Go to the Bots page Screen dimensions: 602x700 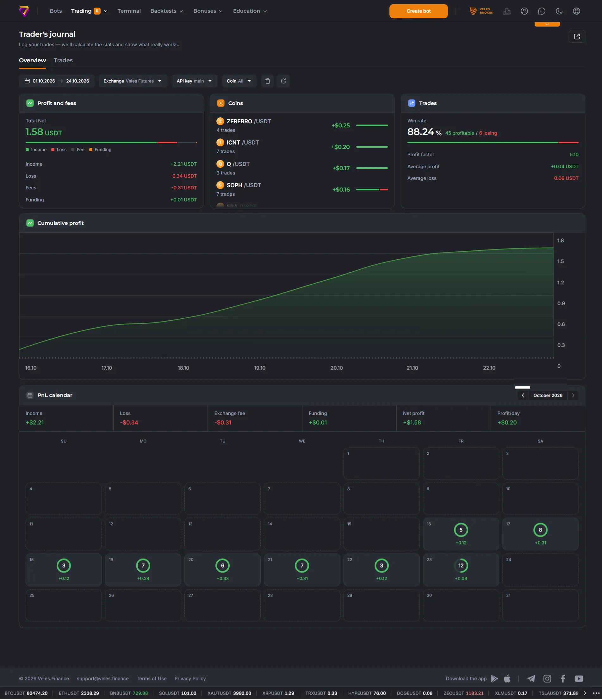point(56,11)
